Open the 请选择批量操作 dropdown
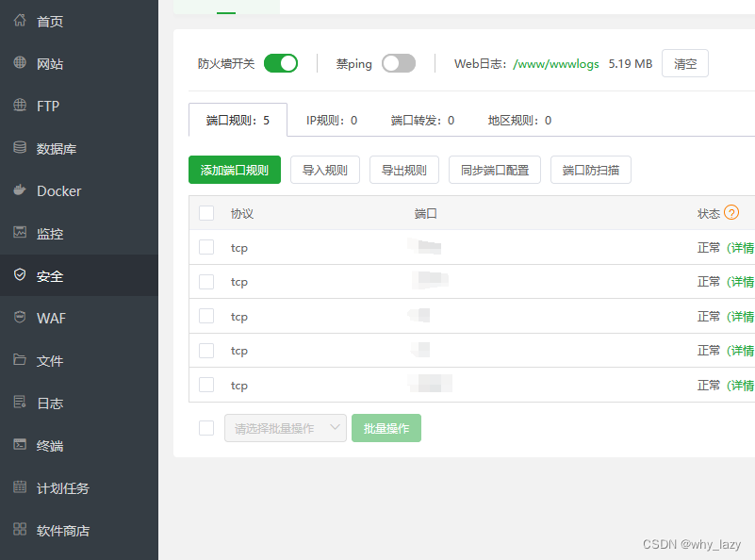The height and width of the screenshot is (560, 755). point(285,427)
